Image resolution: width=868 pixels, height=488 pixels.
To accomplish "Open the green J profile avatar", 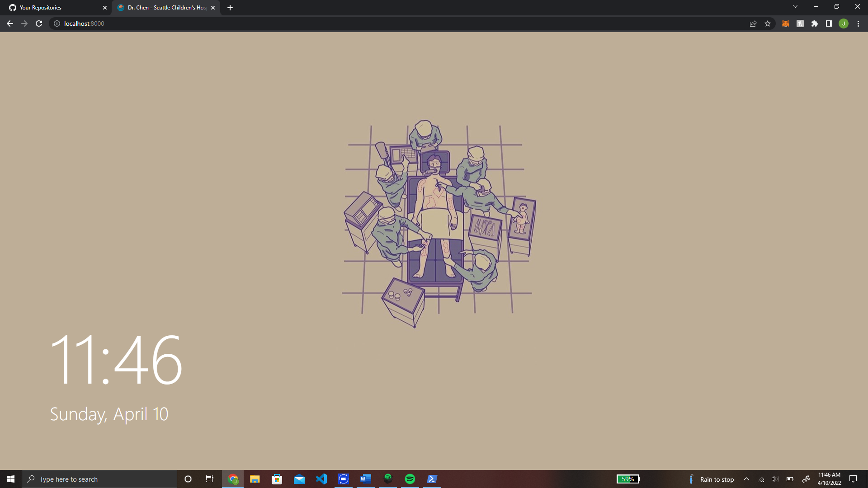I will 844,23.
